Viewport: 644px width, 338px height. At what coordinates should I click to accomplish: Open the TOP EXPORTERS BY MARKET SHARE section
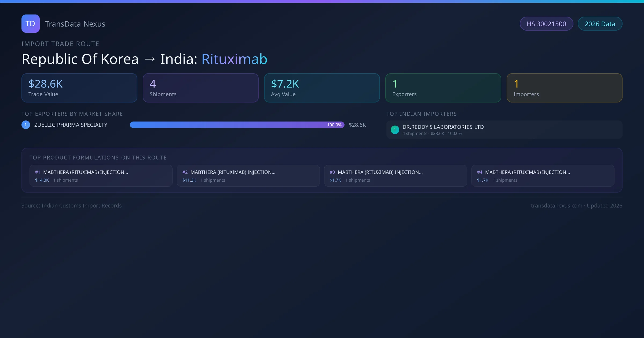point(72,114)
